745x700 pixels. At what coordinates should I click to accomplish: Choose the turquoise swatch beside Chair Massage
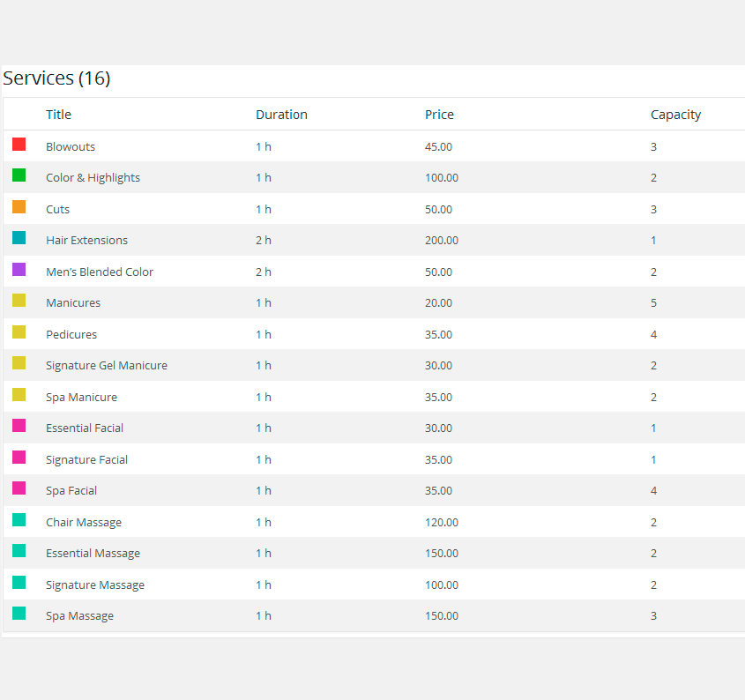(x=19, y=520)
